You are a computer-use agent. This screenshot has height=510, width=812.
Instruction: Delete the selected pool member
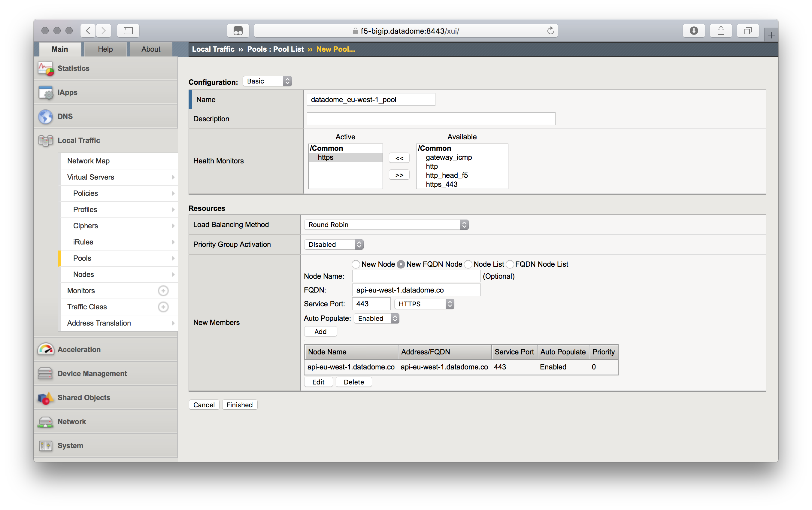point(354,382)
